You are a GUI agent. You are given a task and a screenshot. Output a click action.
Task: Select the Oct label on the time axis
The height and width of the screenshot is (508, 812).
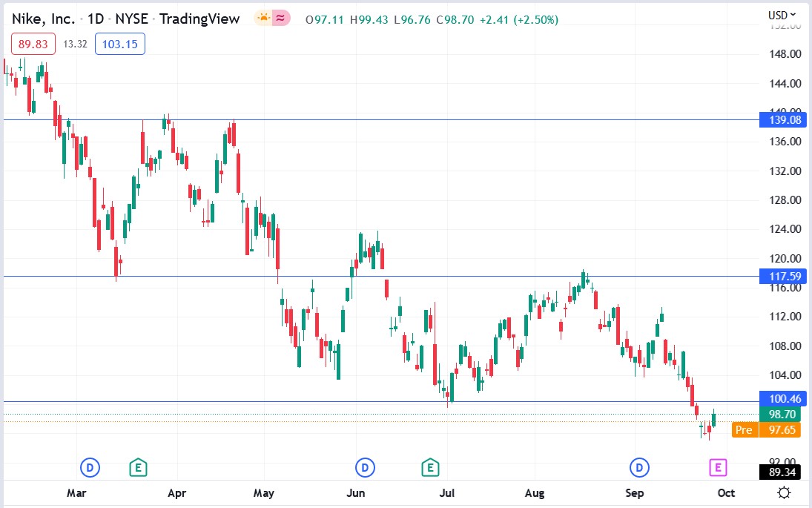point(725,492)
